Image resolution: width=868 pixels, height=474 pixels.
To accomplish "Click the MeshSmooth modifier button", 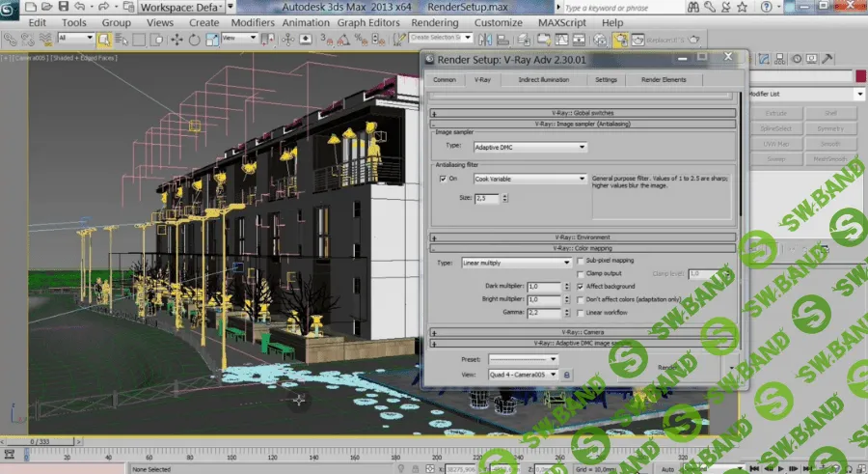I will (828, 157).
